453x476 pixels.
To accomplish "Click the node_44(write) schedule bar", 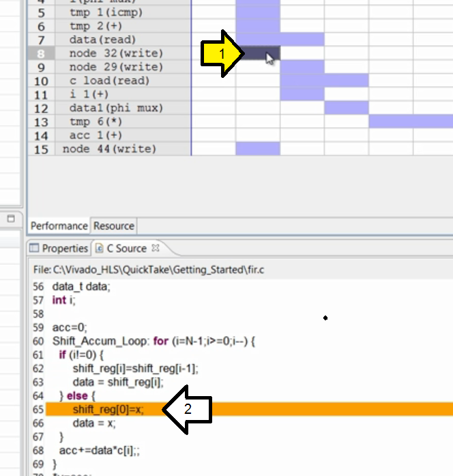I will point(258,149).
